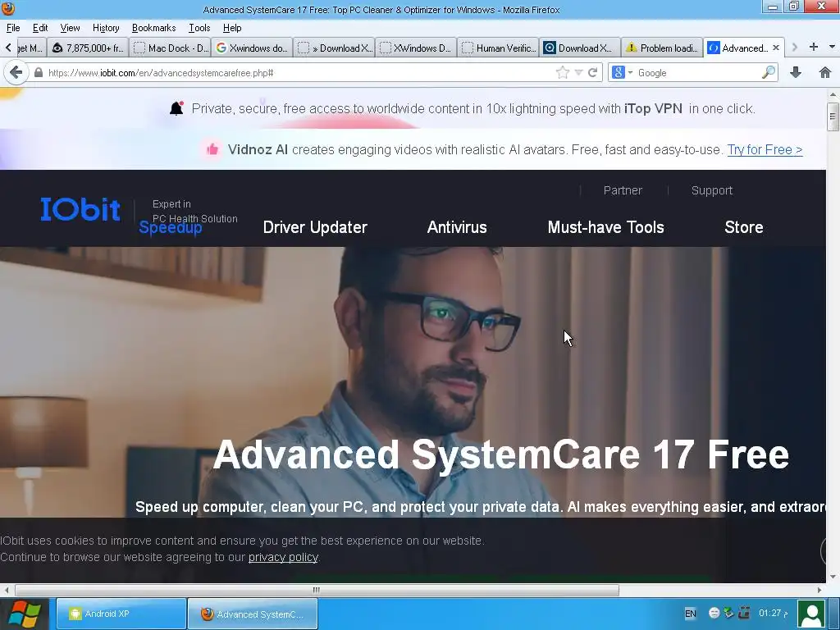Screen dimensions: 840x630
Task: Click the thumbs-up icon beside Vidnoz AI
Action: coord(212,149)
